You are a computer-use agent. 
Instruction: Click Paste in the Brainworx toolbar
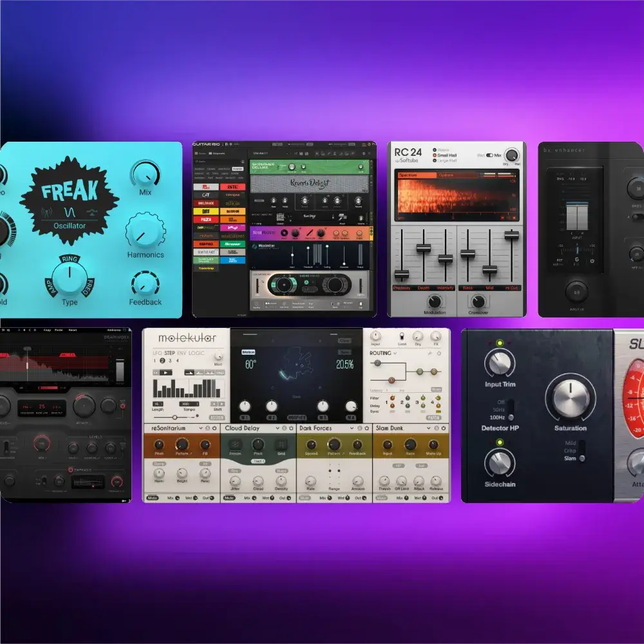pyautogui.click(x=59, y=330)
